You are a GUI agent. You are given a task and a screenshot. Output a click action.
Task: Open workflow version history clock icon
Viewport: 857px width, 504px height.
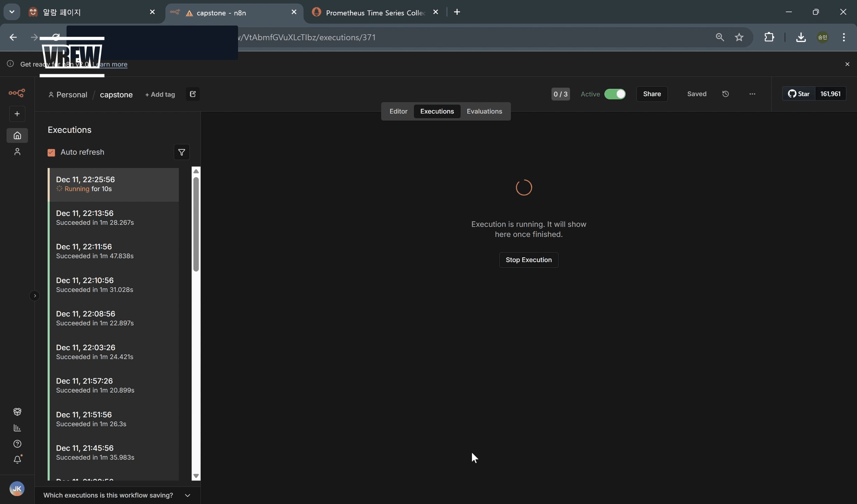(725, 94)
